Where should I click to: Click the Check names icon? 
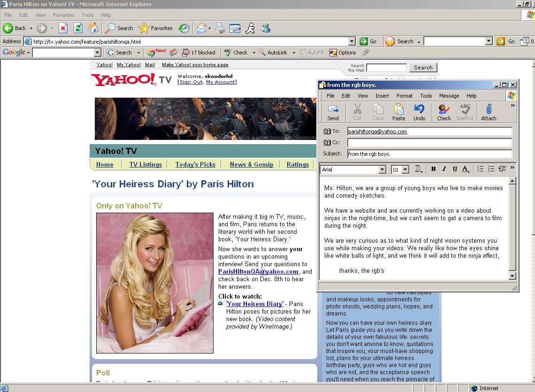click(x=443, y=112)
